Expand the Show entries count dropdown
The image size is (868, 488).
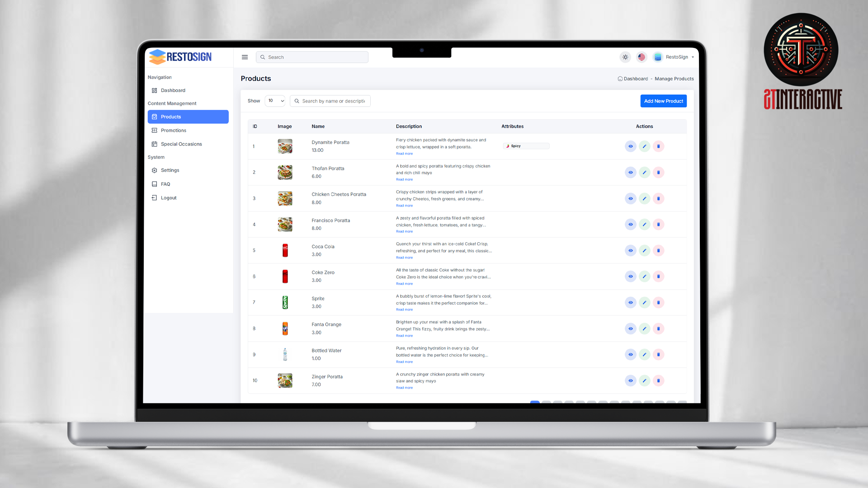click(x=275, y=101)
